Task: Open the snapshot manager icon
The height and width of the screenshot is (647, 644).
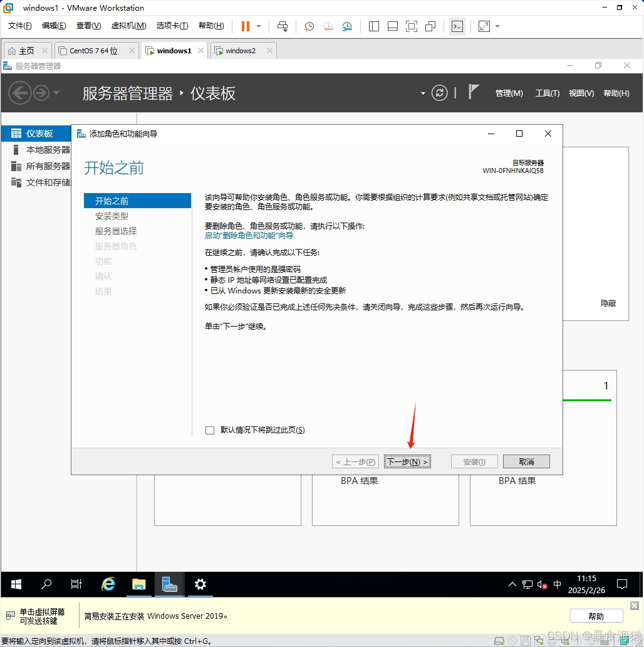Action: [347, 26]
